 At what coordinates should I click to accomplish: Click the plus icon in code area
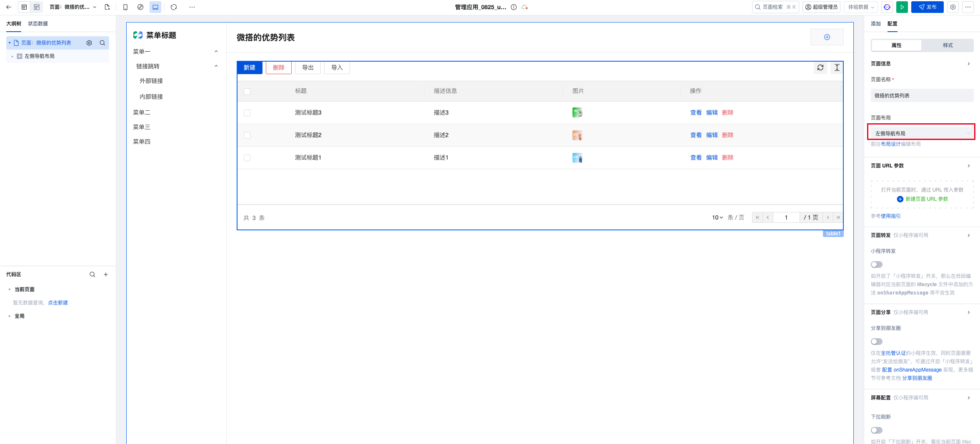click(106, 274)
